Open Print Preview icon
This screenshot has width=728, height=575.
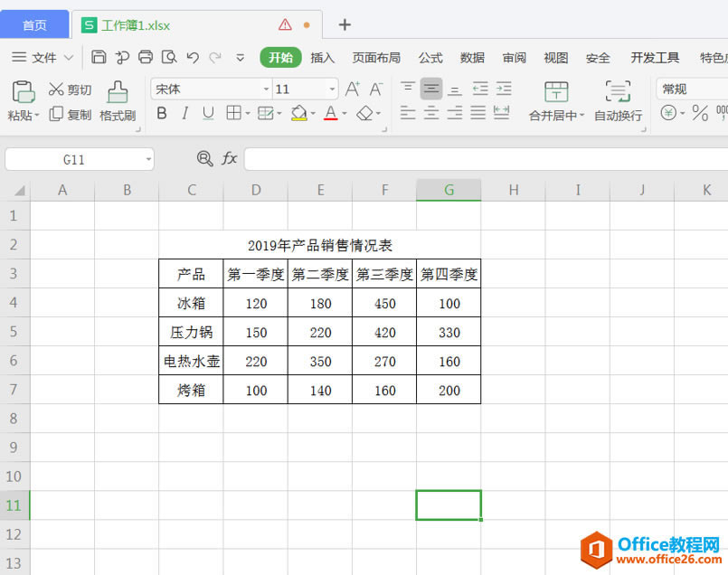pyautogui.click(x=169, y=57)
